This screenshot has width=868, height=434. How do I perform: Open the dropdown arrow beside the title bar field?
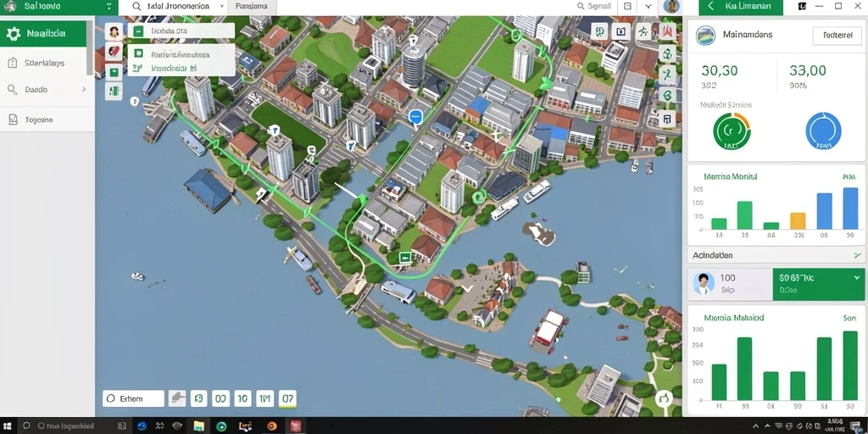click(x=222, y=7)
